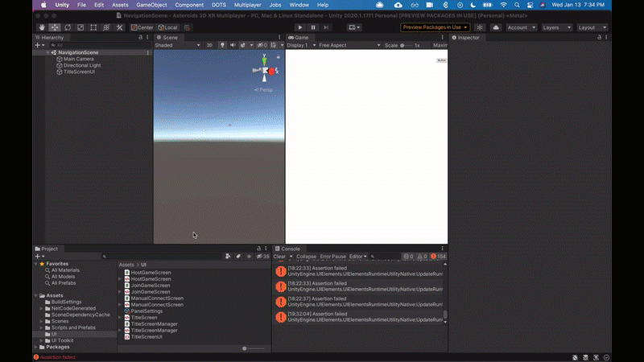Toggle 2D view mode in Scene

pyautogui.click(x=209, y=45)
